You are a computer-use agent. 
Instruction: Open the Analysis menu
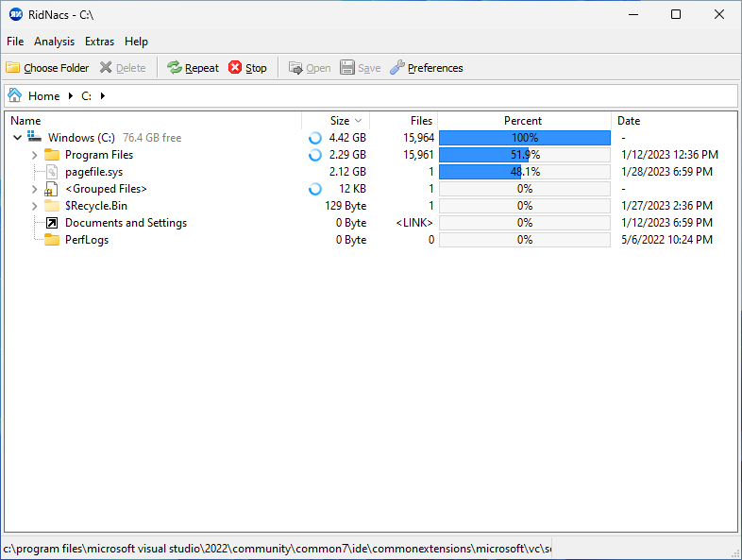(x=54, y=42)
